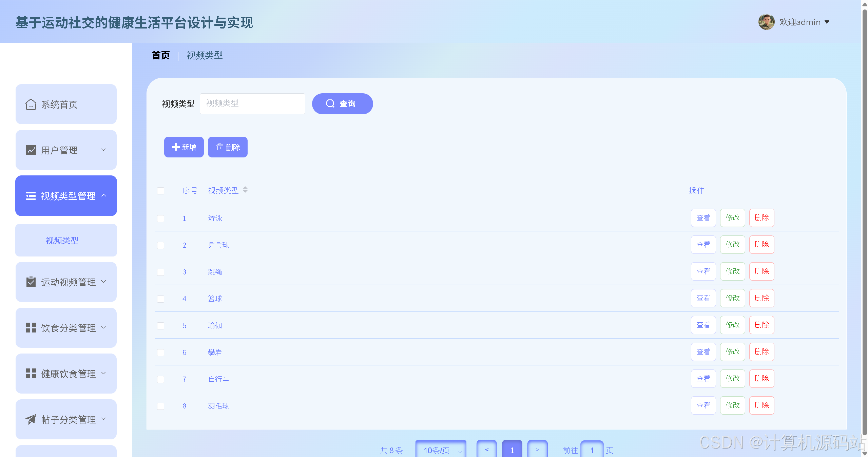View details of 游泳 with 查看
Screen dimensions: 868x457
[x=703, y=217]
